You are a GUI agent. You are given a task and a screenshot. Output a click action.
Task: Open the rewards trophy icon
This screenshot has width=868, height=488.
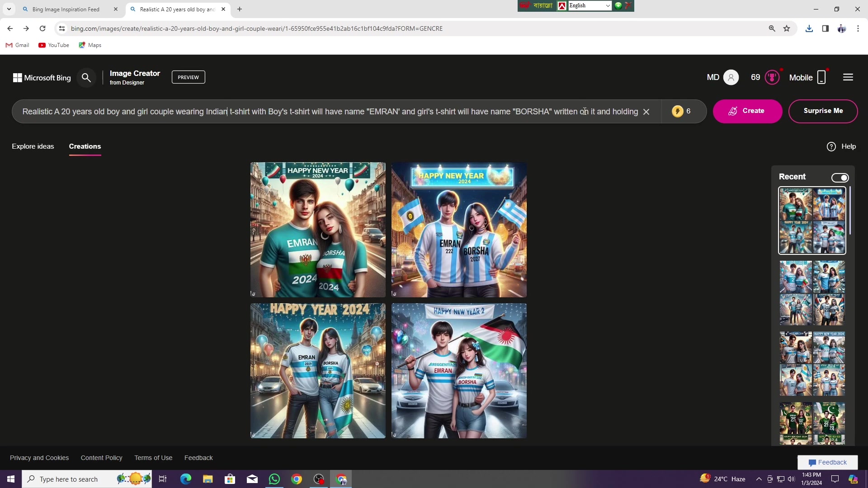click(x=772, y=77)
